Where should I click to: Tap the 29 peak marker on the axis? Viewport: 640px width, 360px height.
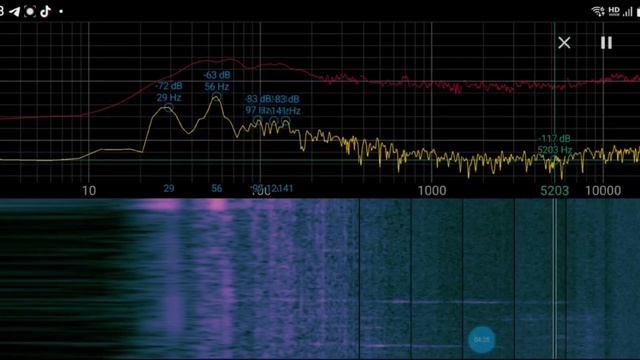[169, 188]
